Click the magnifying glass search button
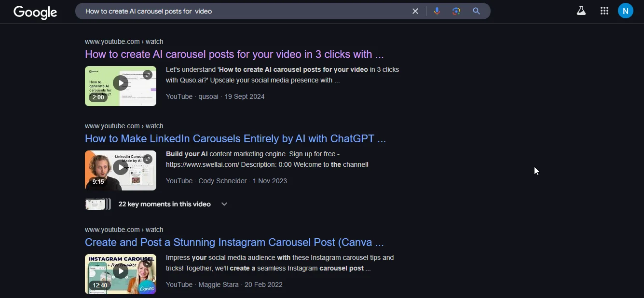This screenshot has height=298, width=644. (476, 11)
